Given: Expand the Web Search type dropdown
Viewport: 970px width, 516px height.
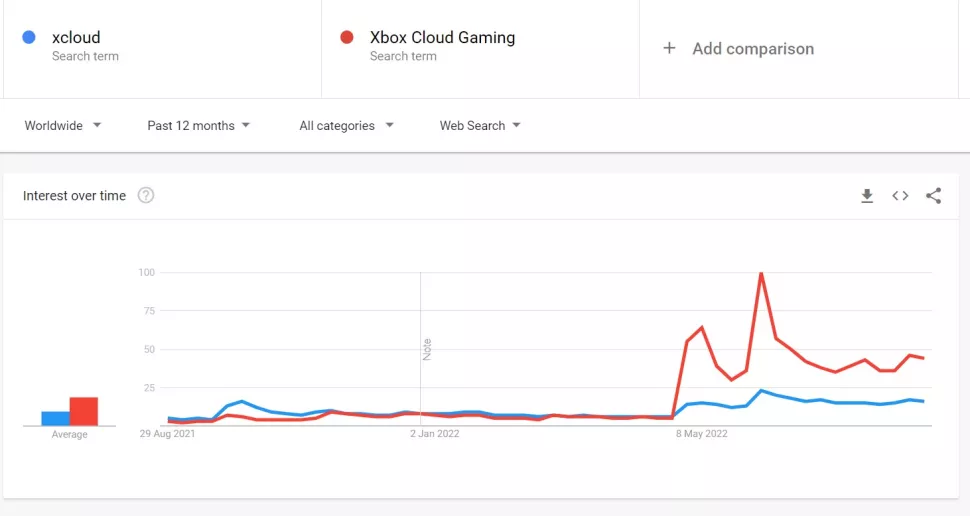Looking at the screenshot, I should (480, 126).
